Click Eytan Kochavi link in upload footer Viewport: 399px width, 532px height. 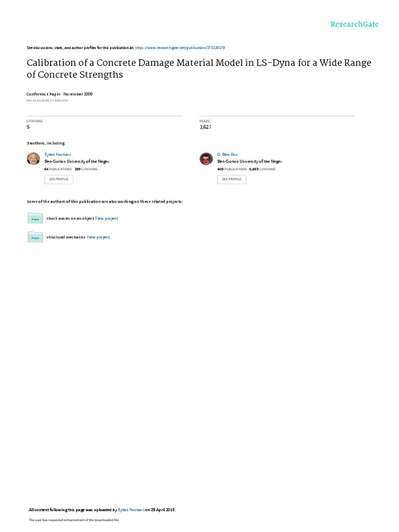tap(131, 510)
